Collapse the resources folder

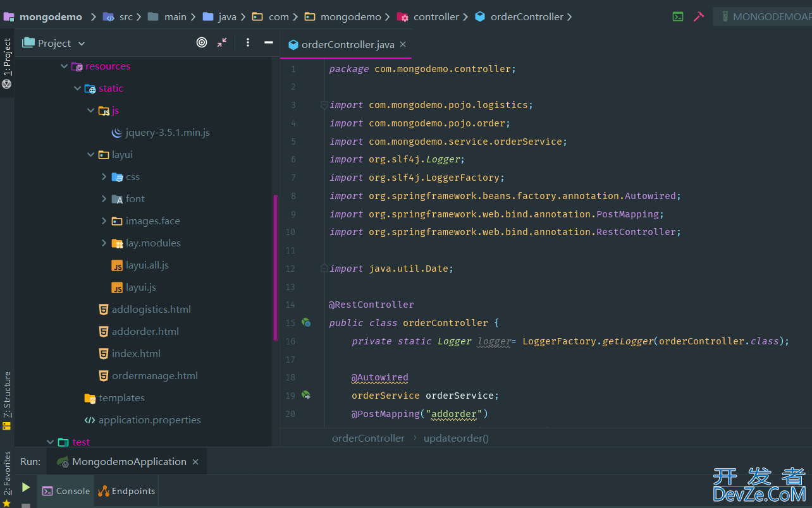[x=64, y=66]
